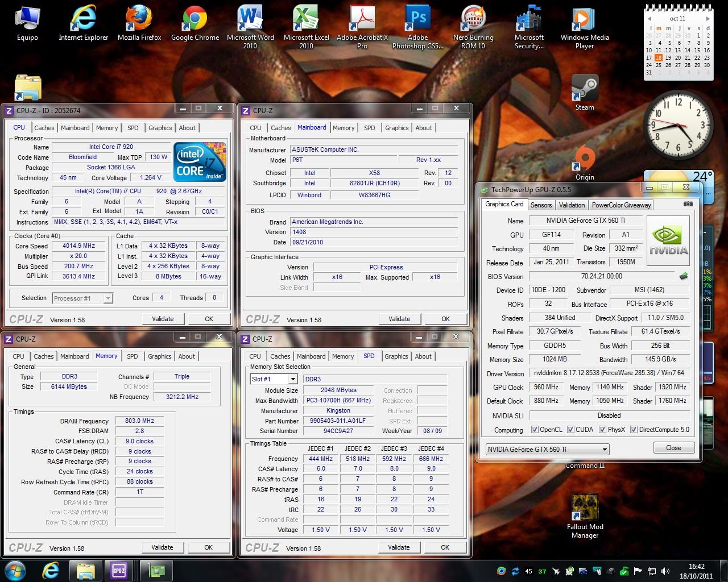
Task: Open the Mozilla Firefox desktop shortcut
Action: 139,24
